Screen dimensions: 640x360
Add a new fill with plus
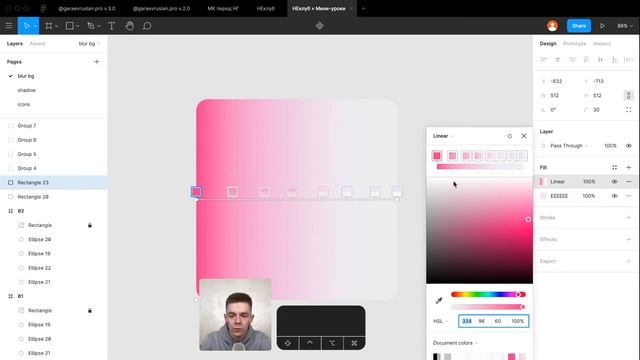click(x=629, y=167)
